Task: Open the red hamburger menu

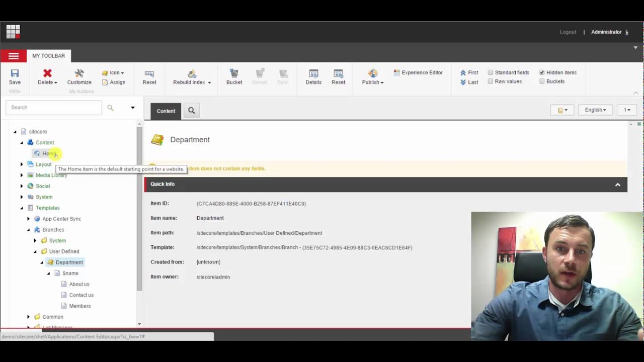Action: pos(13,56)
